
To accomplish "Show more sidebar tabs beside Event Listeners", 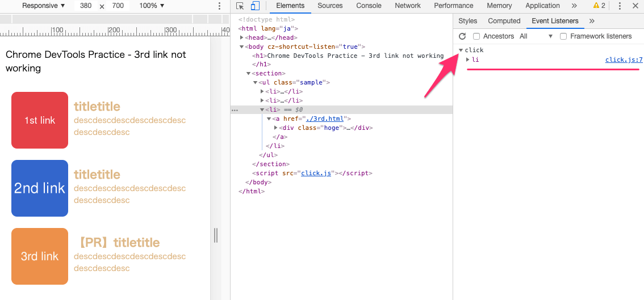I will (592, 21).
